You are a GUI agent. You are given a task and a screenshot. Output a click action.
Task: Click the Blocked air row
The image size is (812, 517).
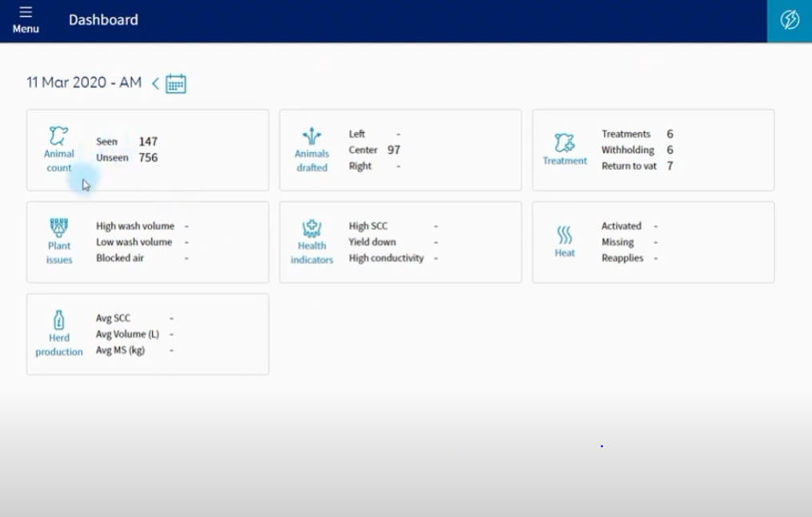143,258
